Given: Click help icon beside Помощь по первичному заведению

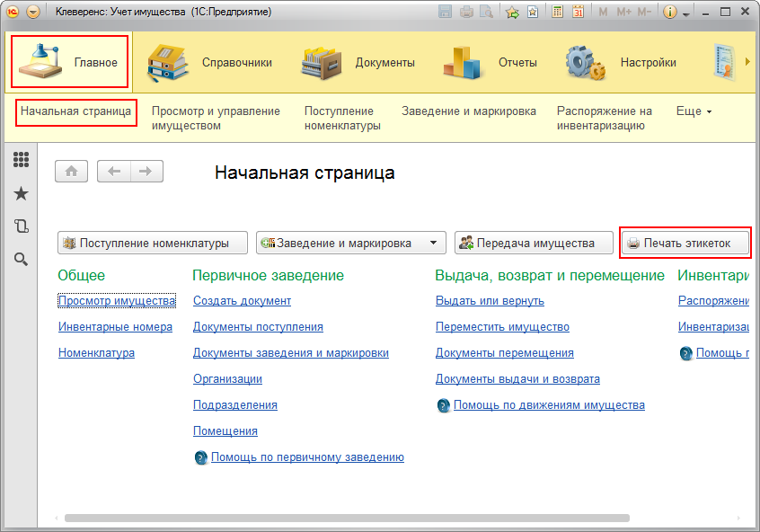Looking at the screenshot, I should click(200, 457).
